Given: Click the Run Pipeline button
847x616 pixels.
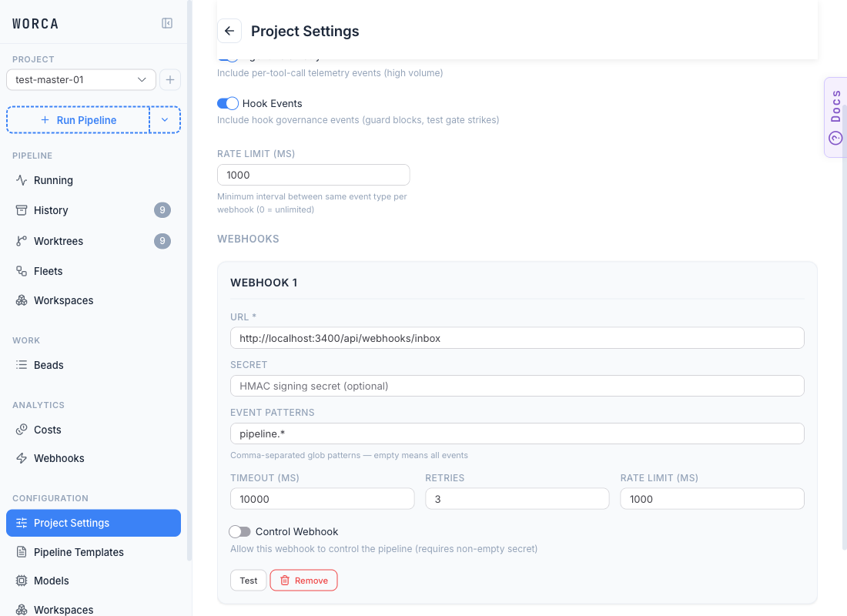Looking at the screenshot, I should point(79,120).
